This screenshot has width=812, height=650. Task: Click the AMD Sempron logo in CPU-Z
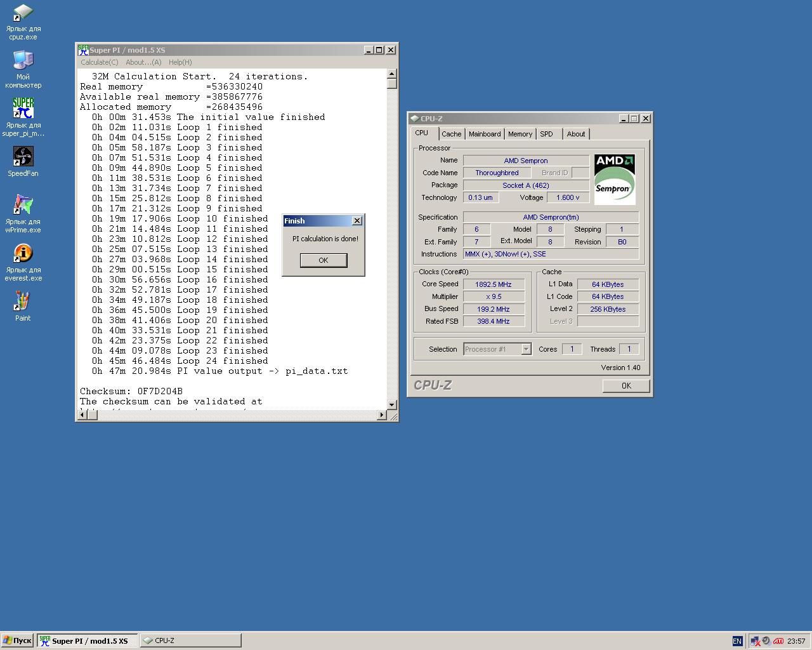coord(615,179)
